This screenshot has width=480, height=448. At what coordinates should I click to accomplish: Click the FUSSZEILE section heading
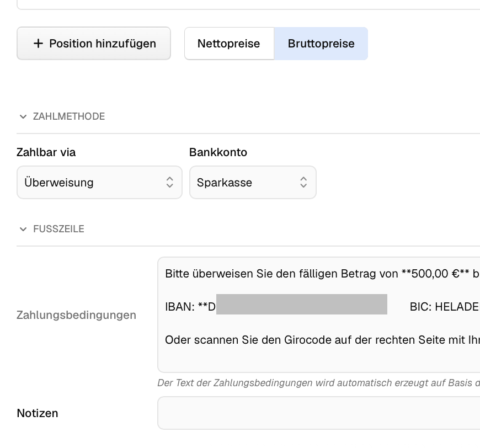tap(58, 229)
